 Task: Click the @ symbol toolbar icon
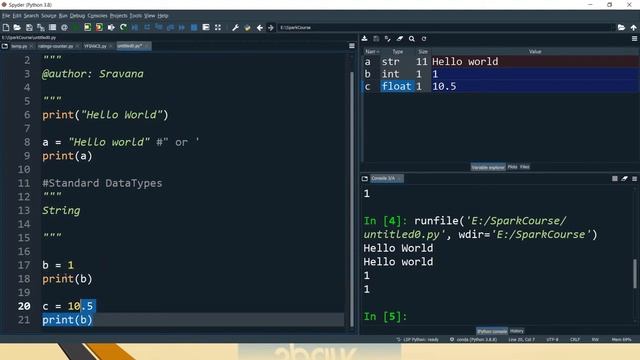64,27
